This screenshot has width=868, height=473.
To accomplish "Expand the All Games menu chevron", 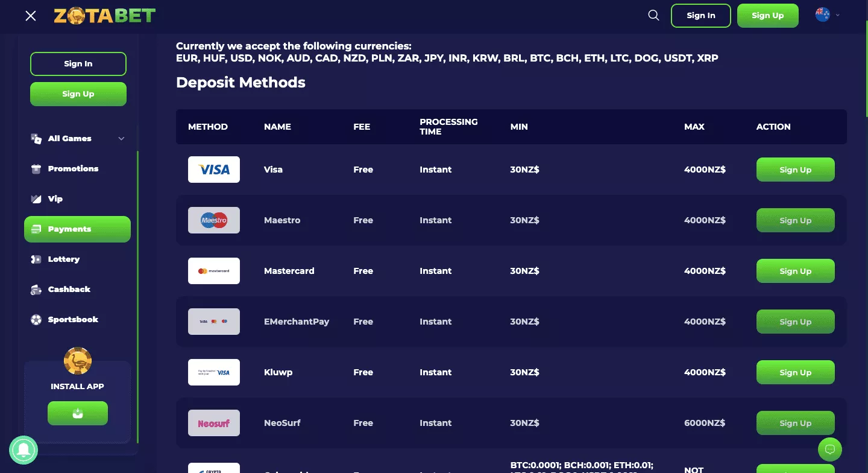I will pyautogui.click(x=121, y=139).
